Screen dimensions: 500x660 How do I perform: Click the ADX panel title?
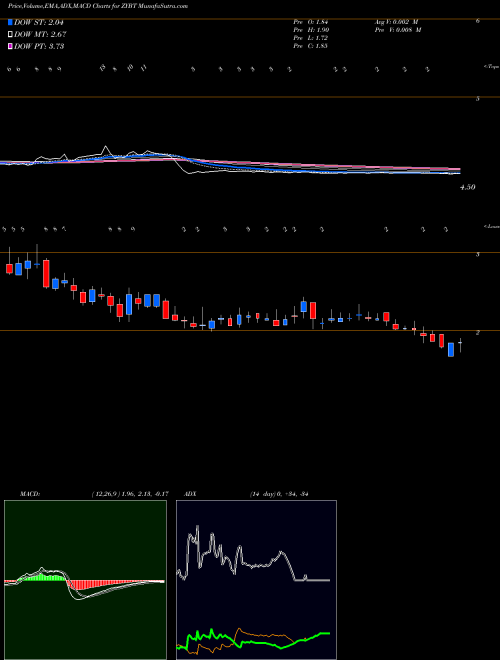[191, 494]
